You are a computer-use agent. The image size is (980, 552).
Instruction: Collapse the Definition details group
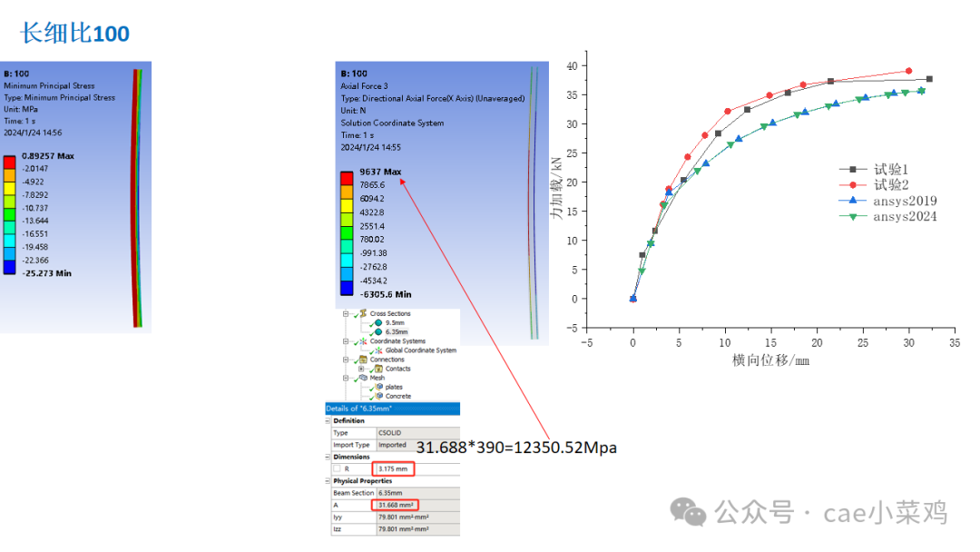[x=328, y=420]
